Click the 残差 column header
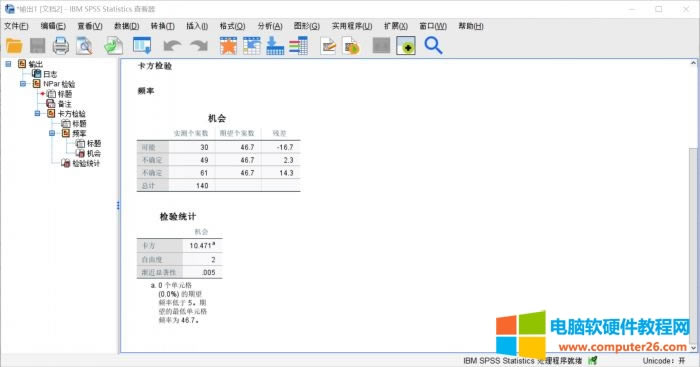This screenshot has height=367, width=700. coord(279,133)
